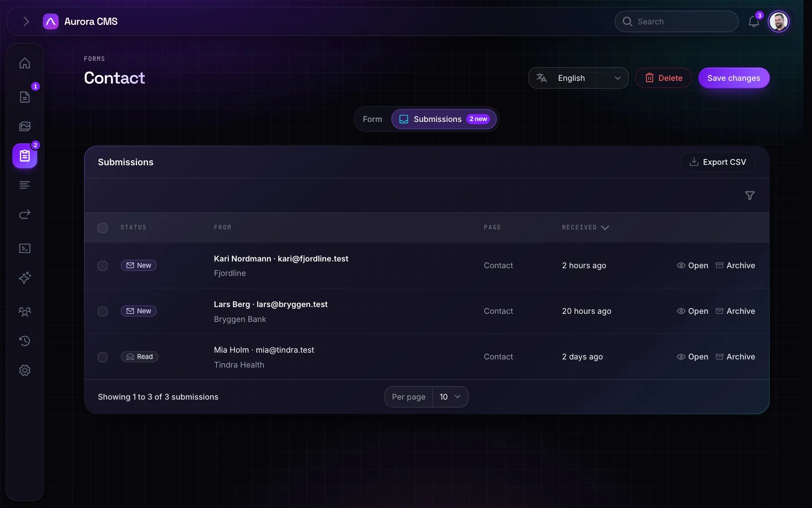Open the Forms clipboard icon in sidebar
The width and height of the screenshot is (812, 508).
(x=25, y=156)
